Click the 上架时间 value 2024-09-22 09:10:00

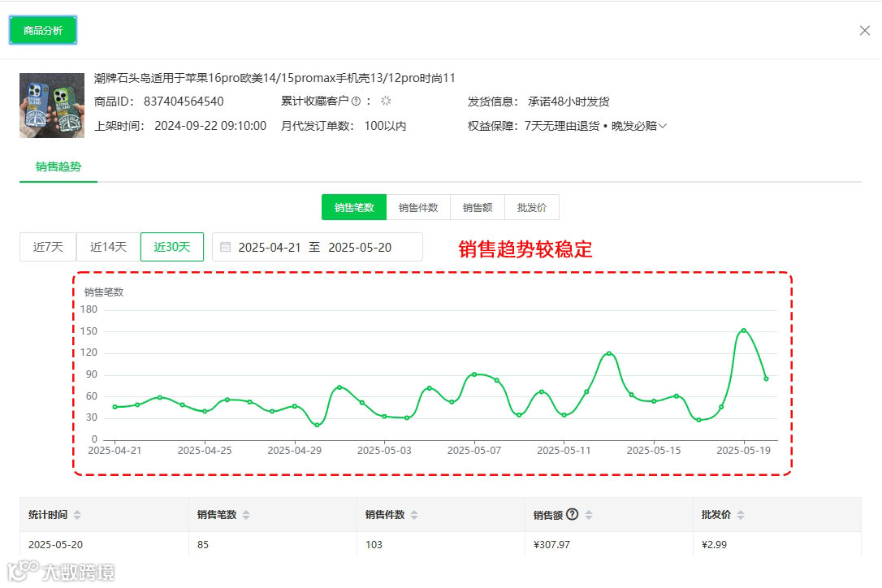(210, 126)
